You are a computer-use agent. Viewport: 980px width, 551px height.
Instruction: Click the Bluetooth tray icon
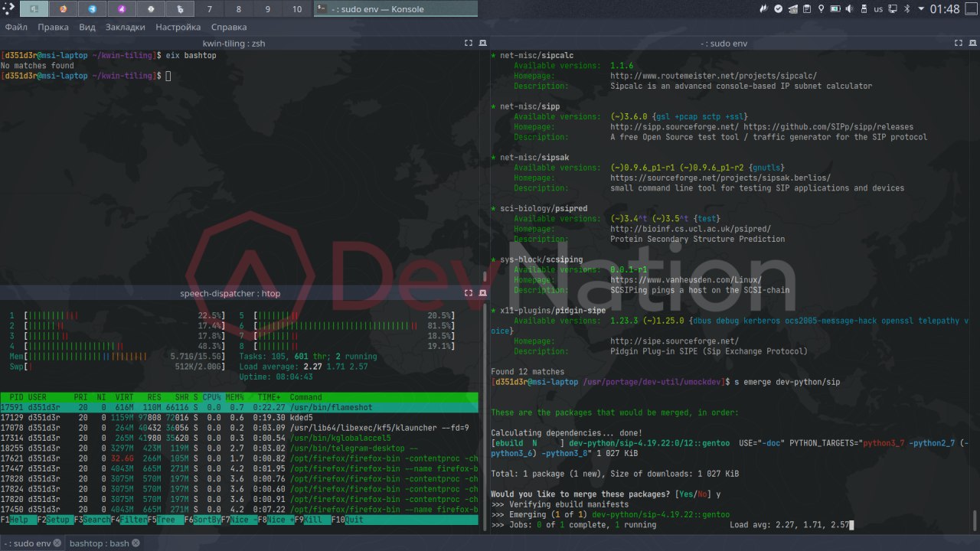point(906,8)
